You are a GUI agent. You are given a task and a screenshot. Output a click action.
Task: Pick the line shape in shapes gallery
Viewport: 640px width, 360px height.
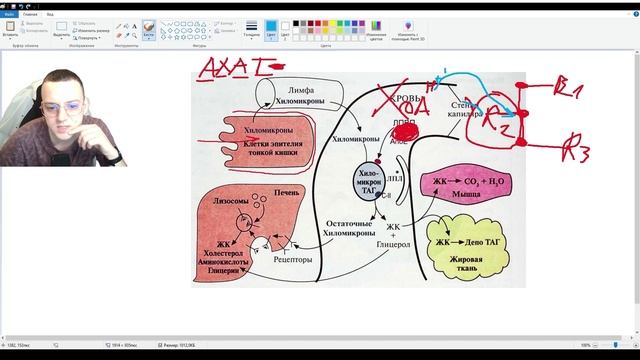tap(163, 24)
